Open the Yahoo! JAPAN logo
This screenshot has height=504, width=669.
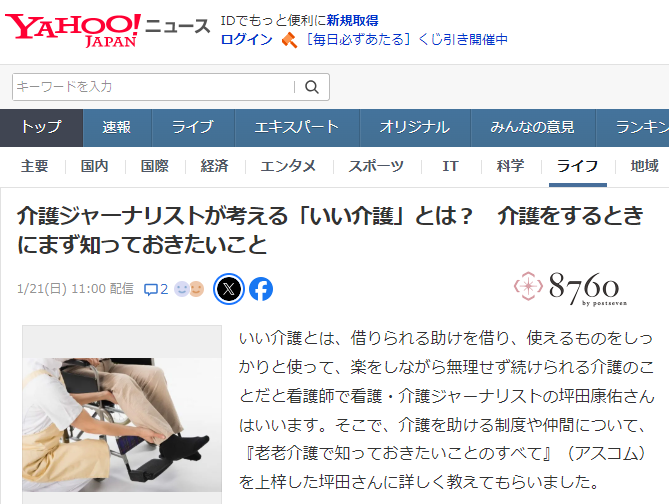73,30
